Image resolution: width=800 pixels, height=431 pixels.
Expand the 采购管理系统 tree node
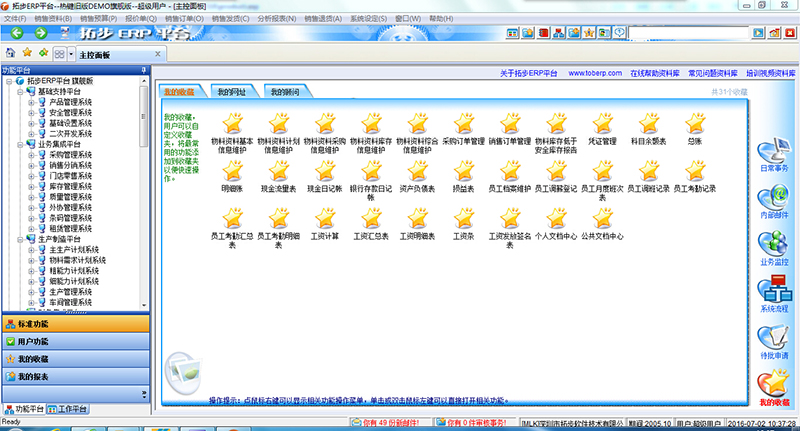point(31,155)
